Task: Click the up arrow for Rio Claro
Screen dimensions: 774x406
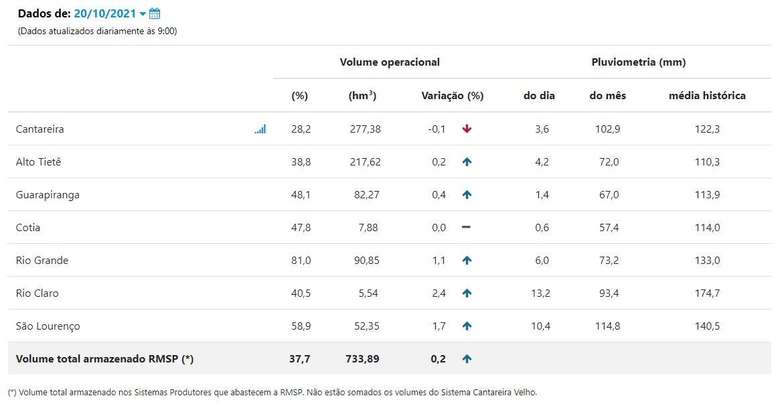Action: coord(466,293)
